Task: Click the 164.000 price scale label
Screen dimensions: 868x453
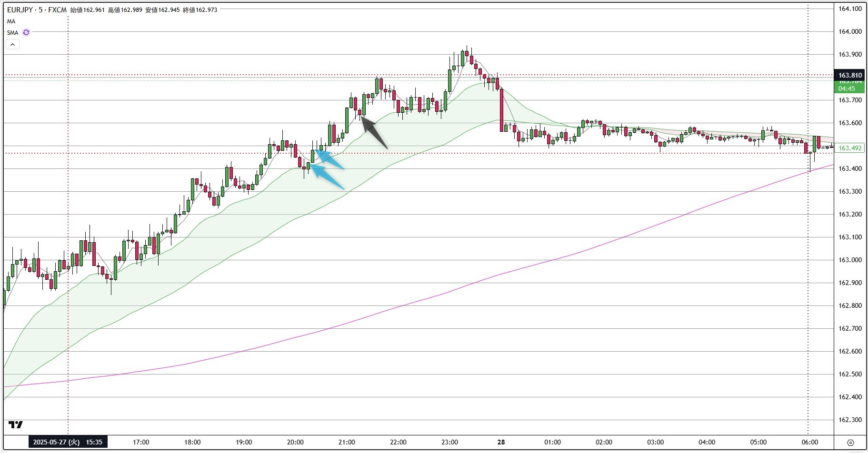Action: [850, 31]
